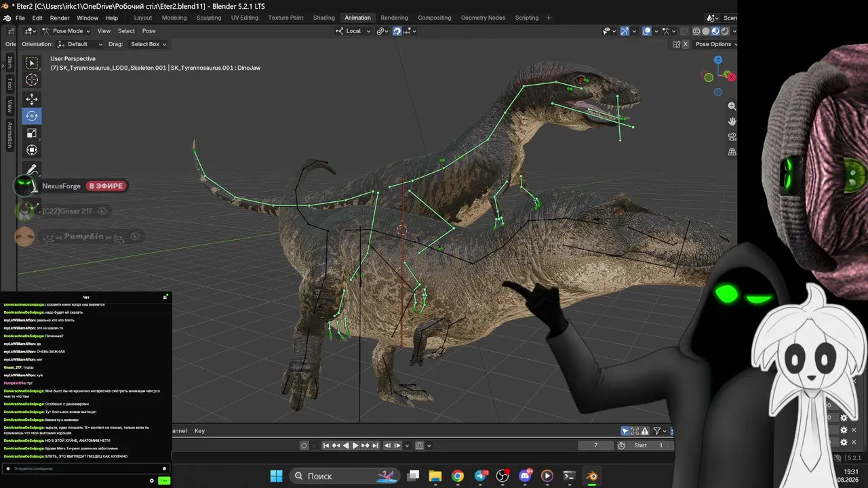Jump to the timeline end frame
The image size is (868, 488).
click(x=375, y=445)
